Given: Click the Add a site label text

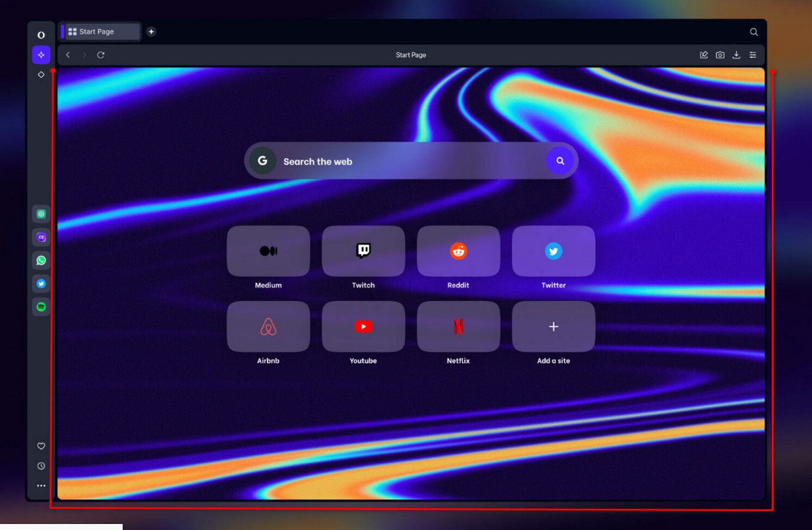Looking at the screenshot, I should (553, 361).
